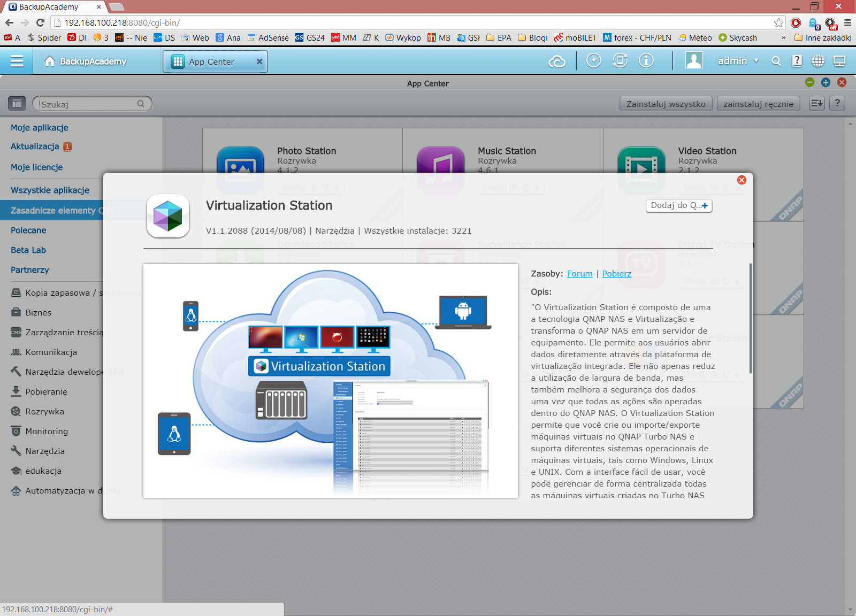Expand the admin user dropdown
Screen dimensions: 856x616
pyautogui.click(x=756, y=61)
